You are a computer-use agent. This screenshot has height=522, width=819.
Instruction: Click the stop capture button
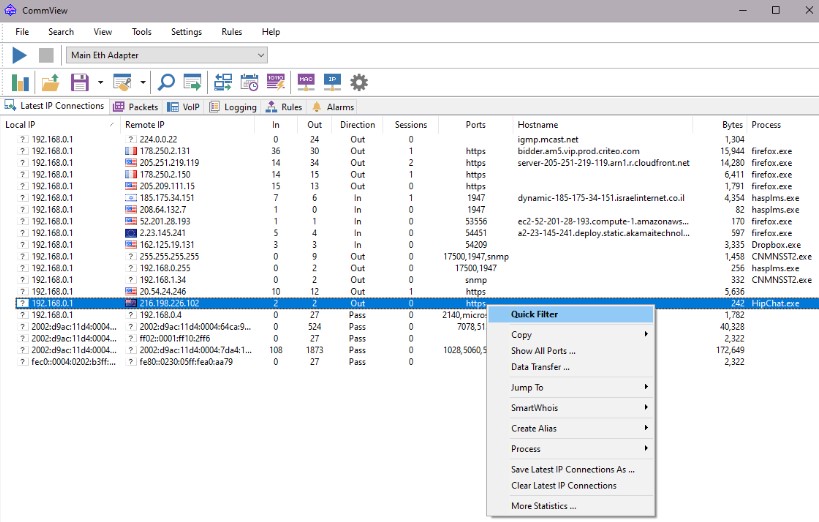[46, 55]
